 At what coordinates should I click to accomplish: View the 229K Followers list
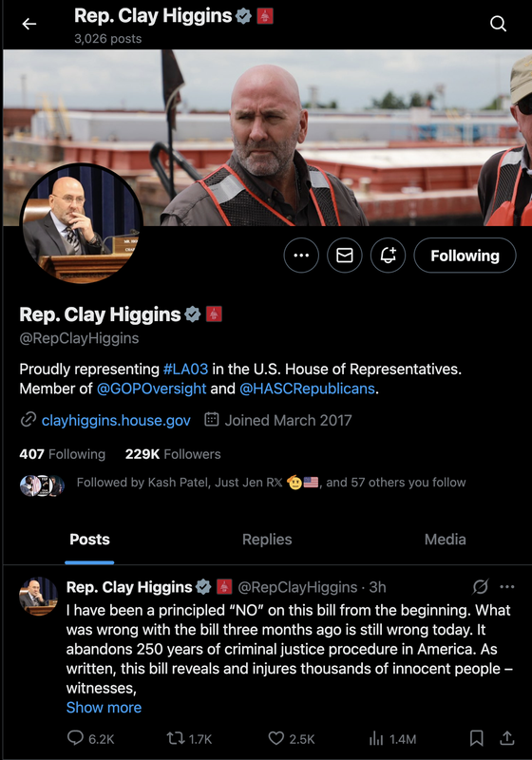click(x=173, y=454)
